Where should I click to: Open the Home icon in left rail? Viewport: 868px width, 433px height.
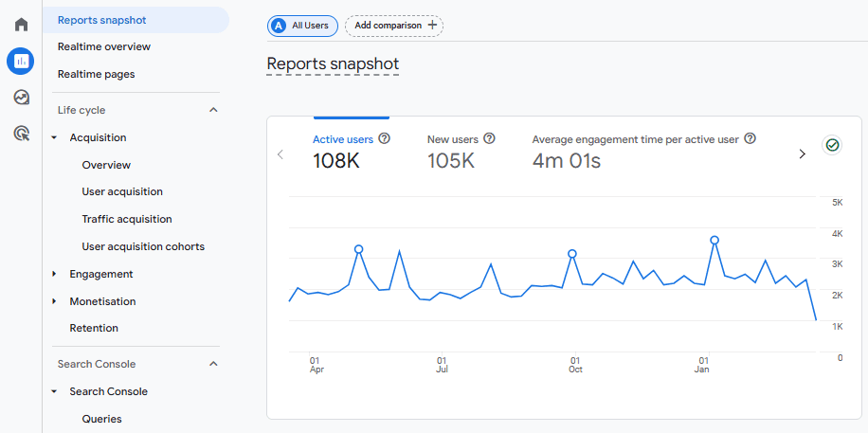[21, 25]
